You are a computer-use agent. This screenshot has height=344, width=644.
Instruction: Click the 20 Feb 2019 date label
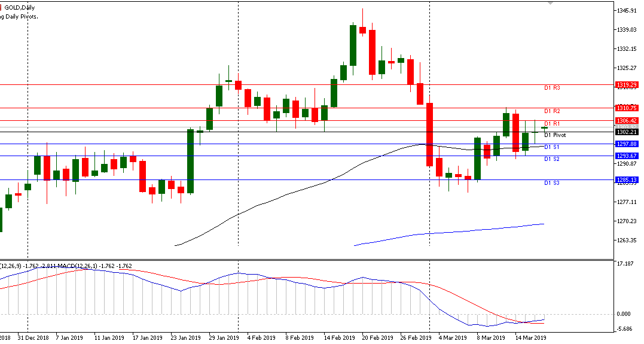[x=376, y=338]
